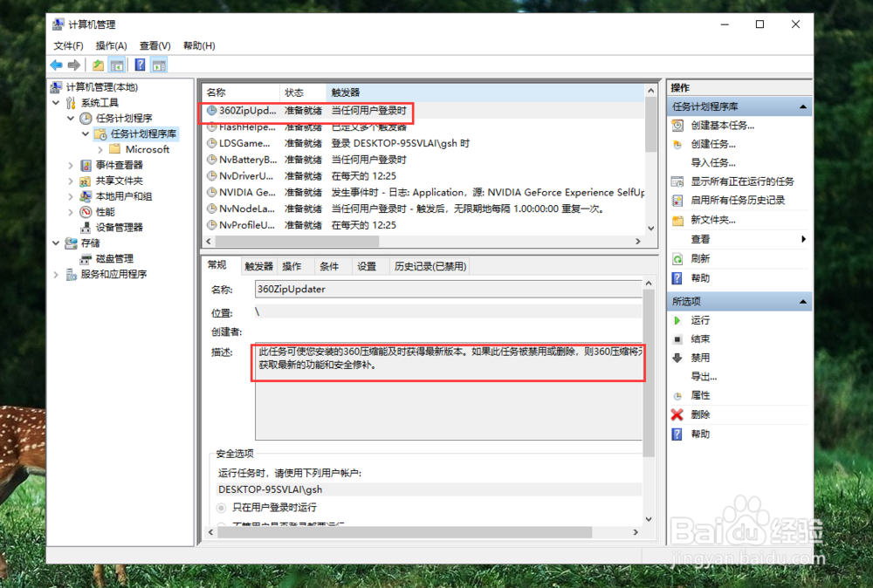Click the red X 删除 icon
This screenshot has width=873, height=588.
pyautogui.click(x=677, y=414)
